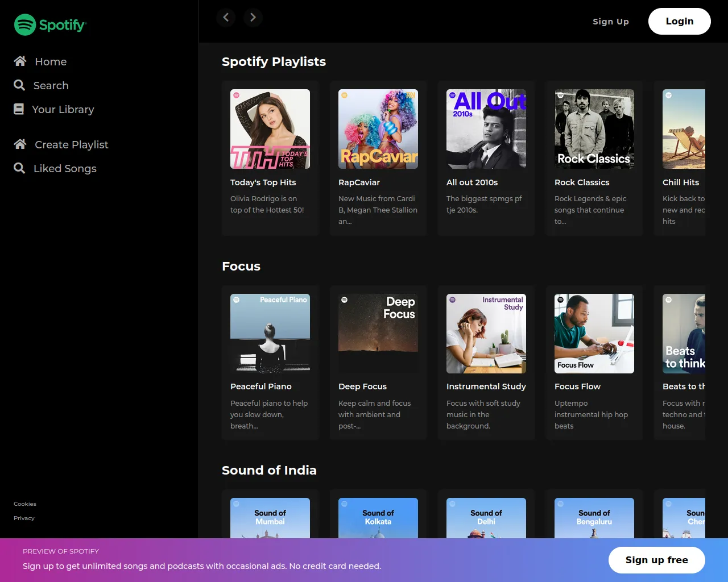Go back with the left arrow button
The image size is (728, 582).
click(226, 18)
